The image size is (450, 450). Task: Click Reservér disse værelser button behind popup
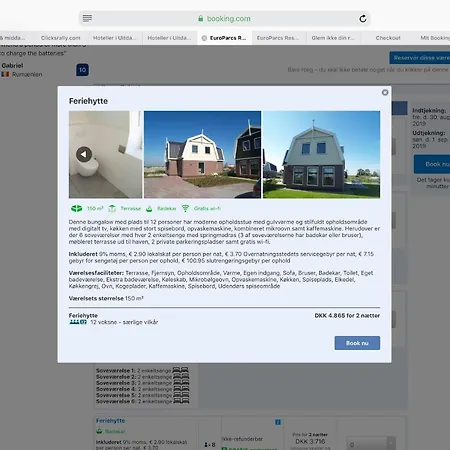[x=420, y=58]
